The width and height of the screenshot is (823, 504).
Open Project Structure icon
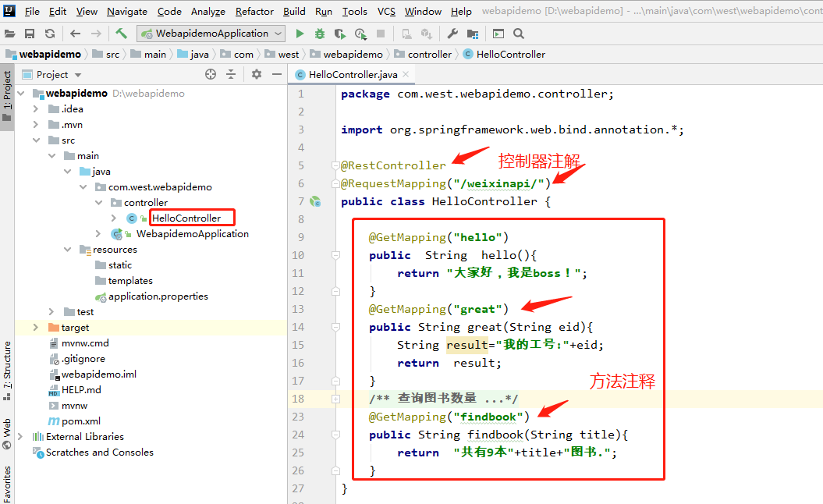pyautogui.click(x=473, y=34)
